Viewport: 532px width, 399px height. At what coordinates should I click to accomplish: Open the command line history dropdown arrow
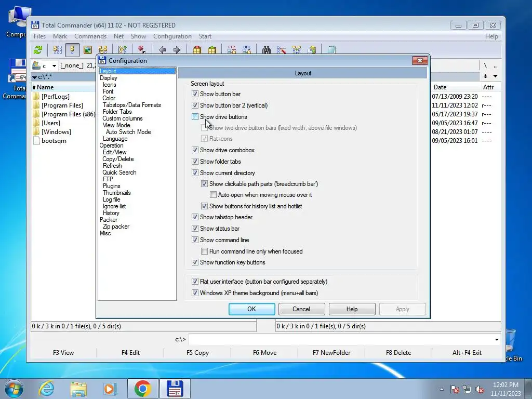[497, 340]
